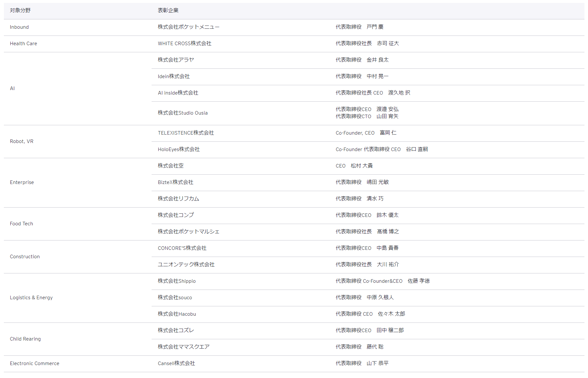This screenshot has height=378, width=588.
Task: Click the Food Tech category label
Action: 21,224
